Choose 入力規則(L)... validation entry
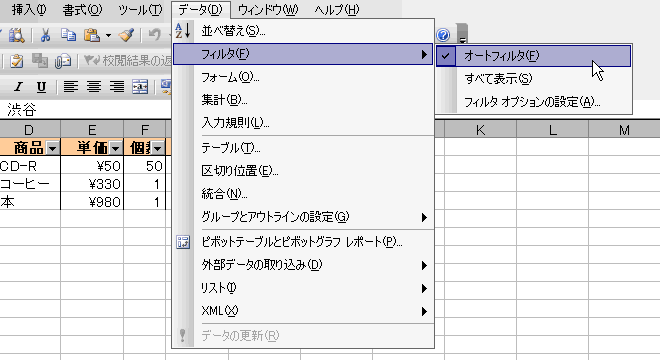 click(303, 123)
